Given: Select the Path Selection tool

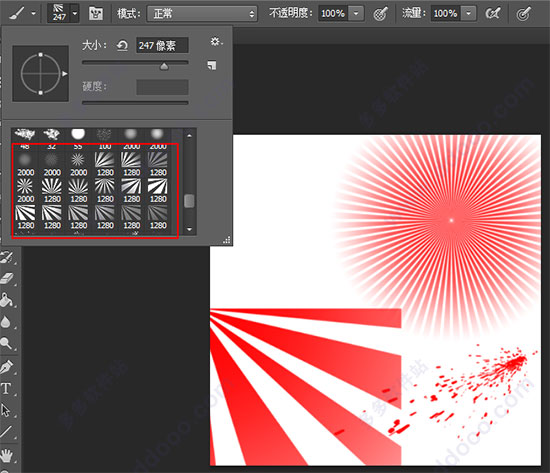Looking at the screenshot, I should coord(6,410).
